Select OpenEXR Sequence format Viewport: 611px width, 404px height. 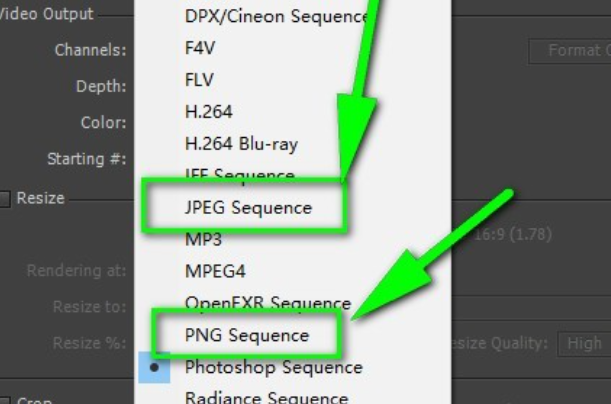click(267, 303)
